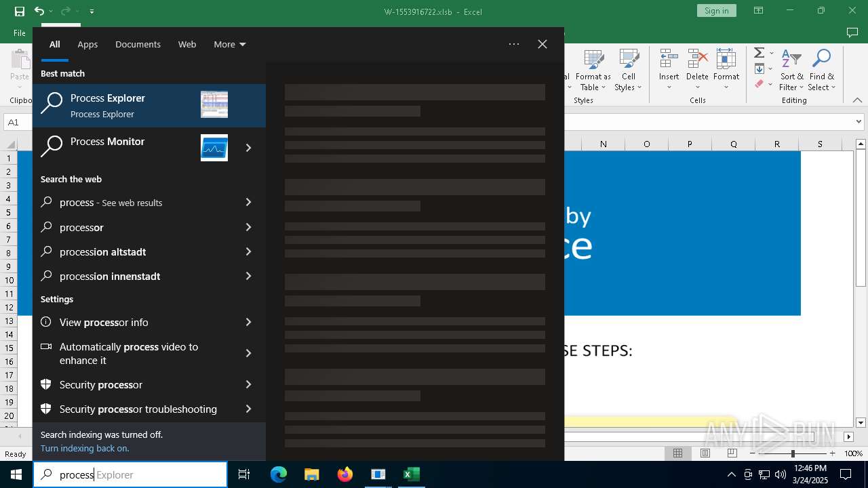Open Process Explorer best match result
This screenshot has height=488, width=868.
(149, 106)
